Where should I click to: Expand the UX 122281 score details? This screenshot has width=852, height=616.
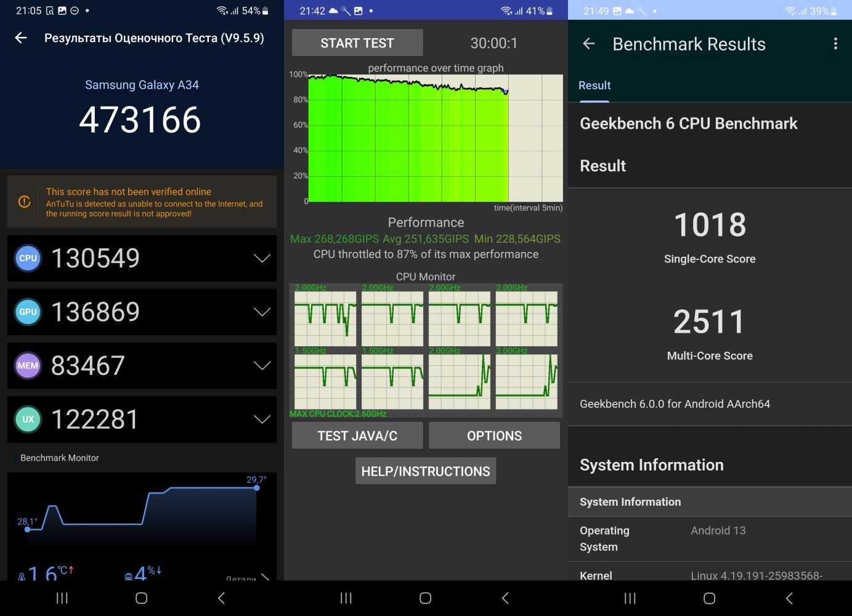pos(262,419)
